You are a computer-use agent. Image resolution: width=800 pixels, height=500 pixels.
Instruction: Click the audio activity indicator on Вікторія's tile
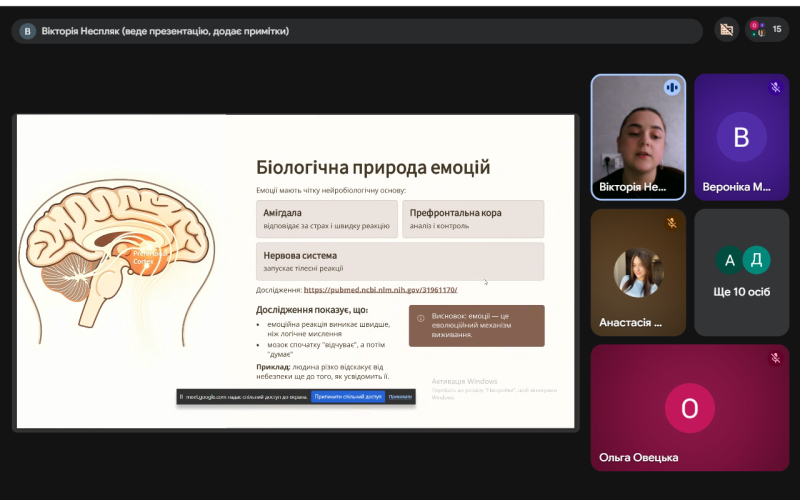[x=672, y=88]
